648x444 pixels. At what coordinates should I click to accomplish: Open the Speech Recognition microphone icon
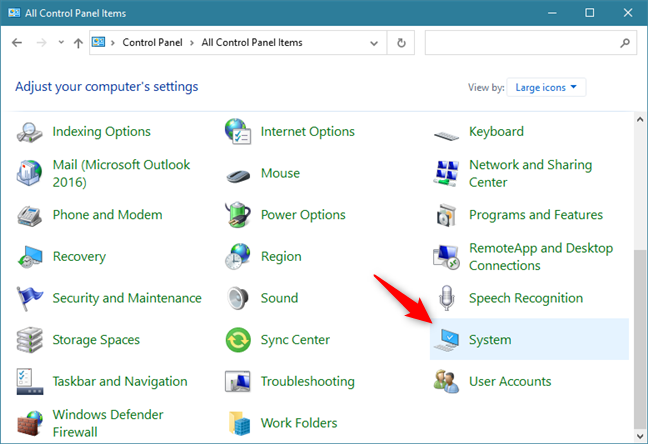(x=446, y=298)
